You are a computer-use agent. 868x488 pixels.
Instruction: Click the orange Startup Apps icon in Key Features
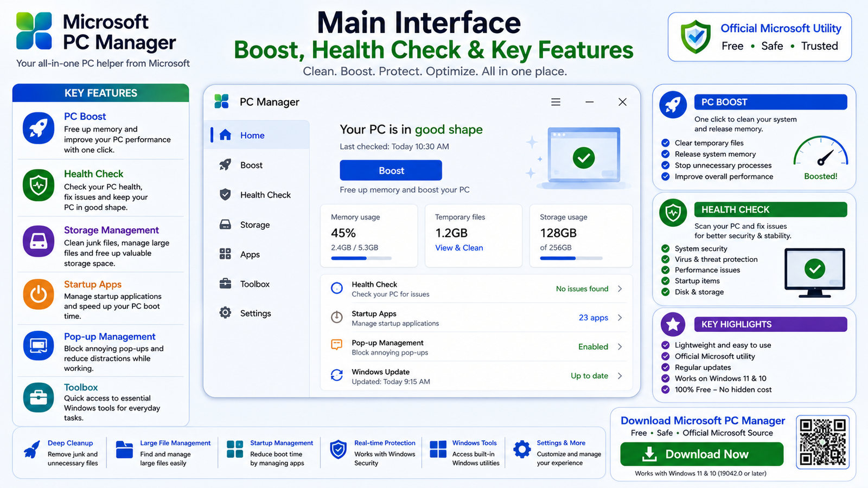[x=39, y=294]
